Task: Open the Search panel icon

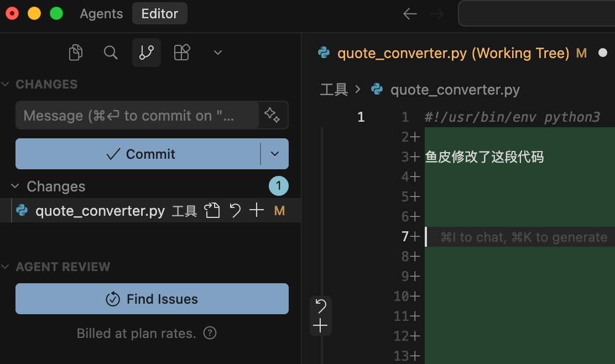Action: 111,53
